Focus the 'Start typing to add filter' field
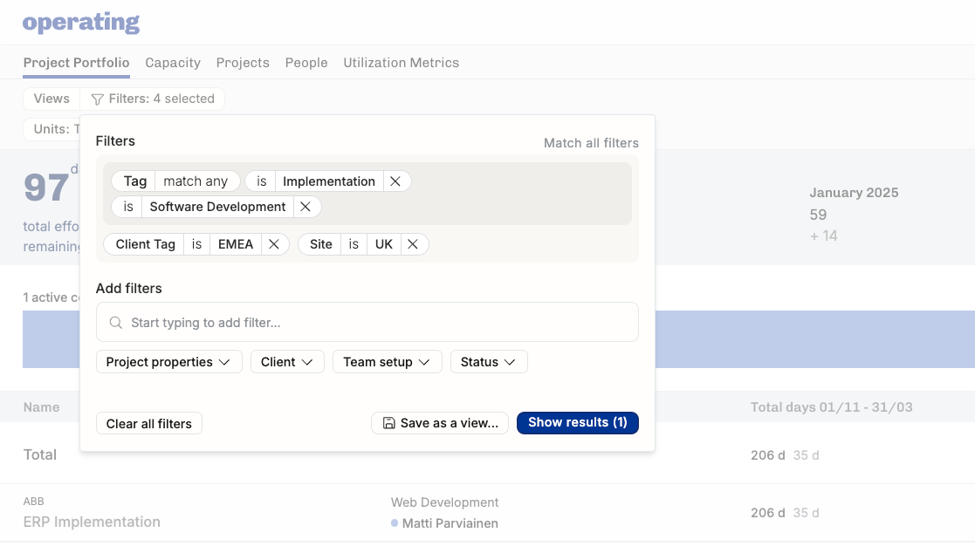975x560 pixels. (375, 323)
